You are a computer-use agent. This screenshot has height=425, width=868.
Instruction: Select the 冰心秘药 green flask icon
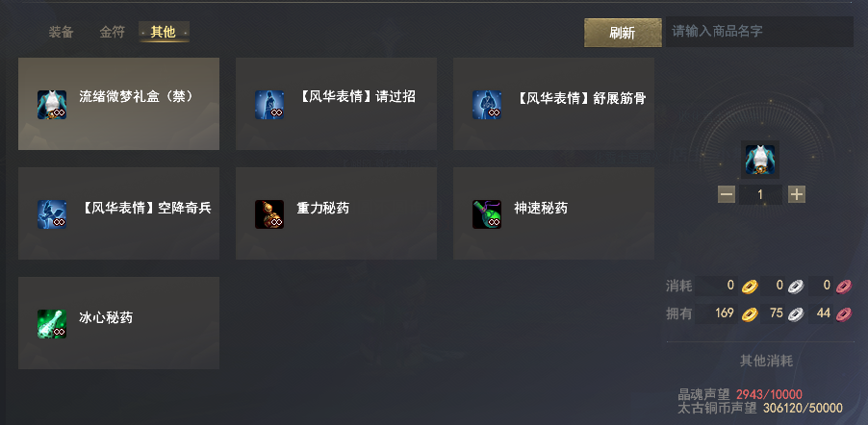click(x=52, y=324)
